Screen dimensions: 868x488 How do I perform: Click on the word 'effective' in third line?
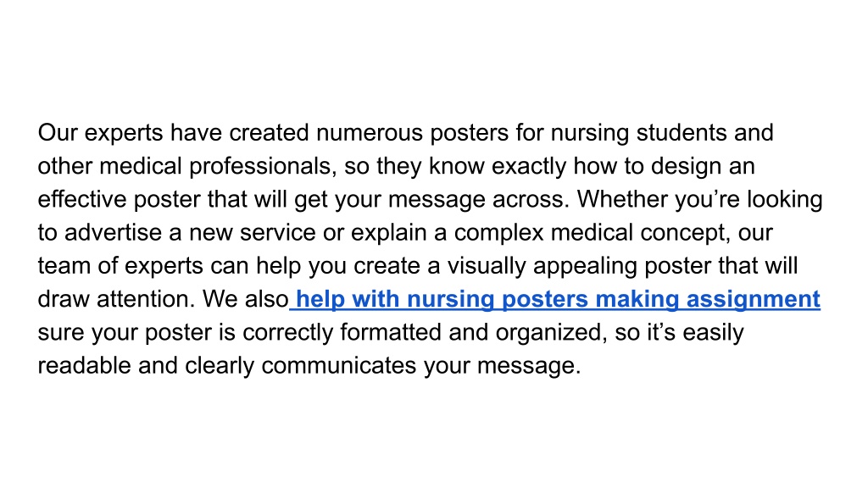coord(82,199)
